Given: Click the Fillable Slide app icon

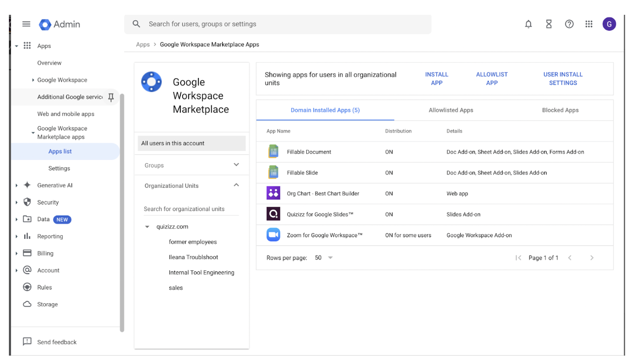Looking at the screenshot, I should point(273,172).
